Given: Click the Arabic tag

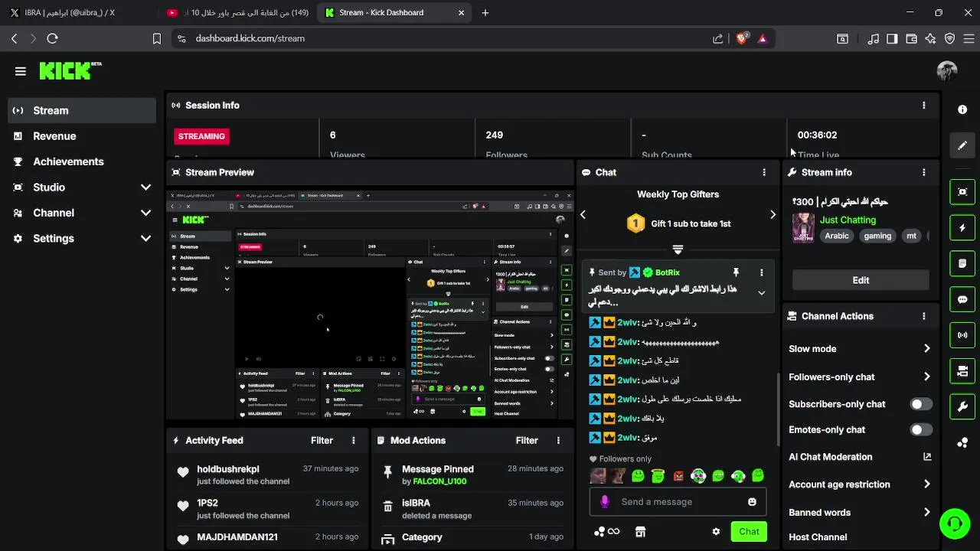Looking at the screenshot, I should [x=837, y=236].
